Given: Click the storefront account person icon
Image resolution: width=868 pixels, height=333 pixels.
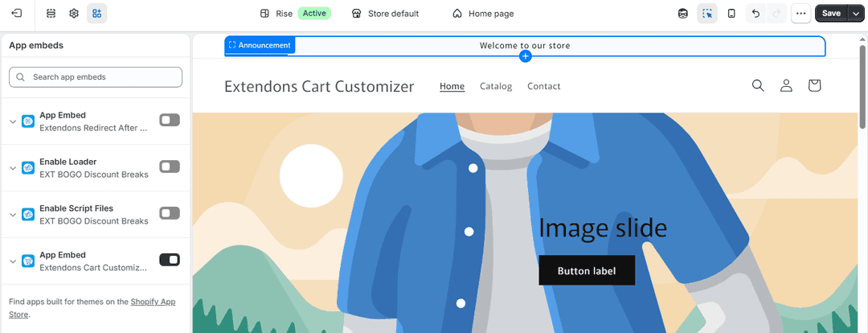Looking at the screenshot, I should [786, 85].
